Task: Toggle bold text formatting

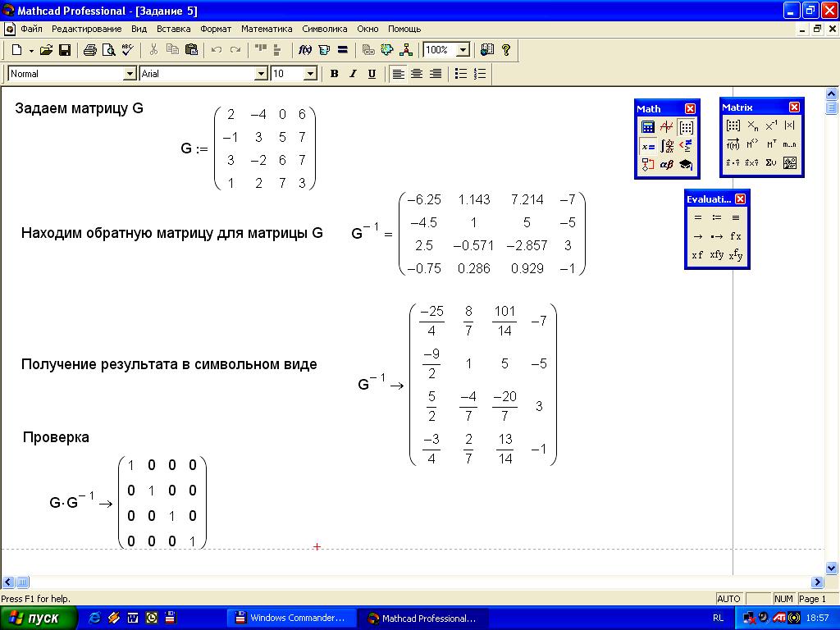Action: click(335, 74)
